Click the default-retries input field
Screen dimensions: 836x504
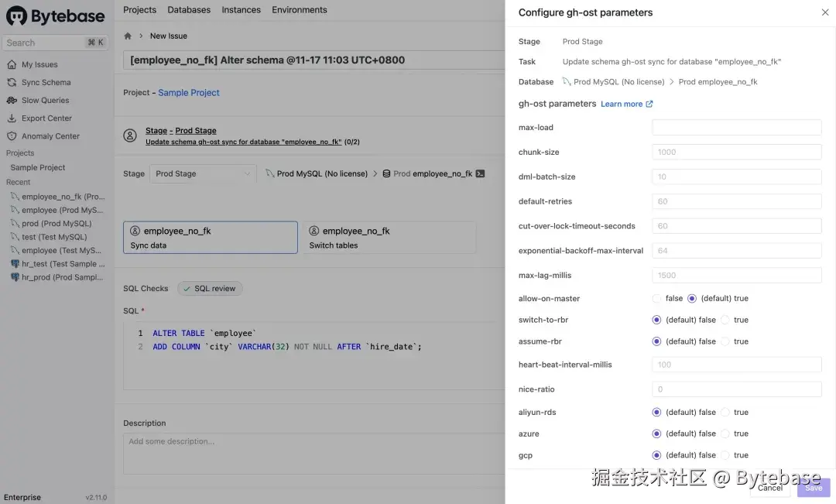[x=736, y=201]
